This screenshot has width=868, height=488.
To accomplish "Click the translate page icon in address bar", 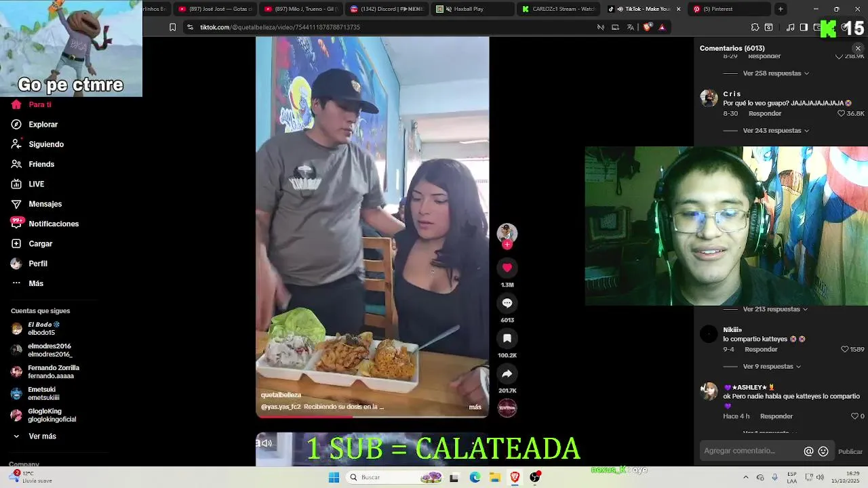I will pos(631,27).
